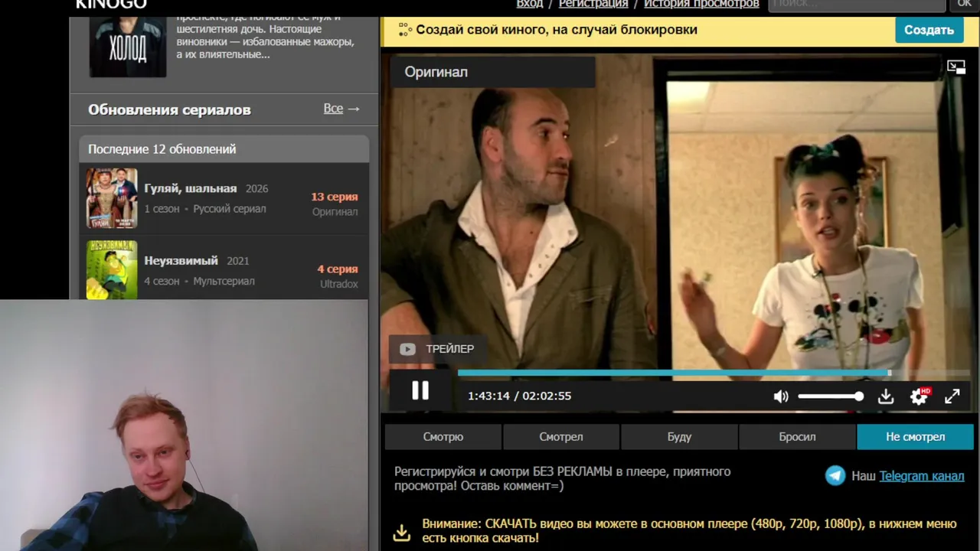Image resolution: width=980 pixels, height=551 pixels.
Task: Open HD quality settings gear
Action: pyautogui.click(x=919, y=396)
